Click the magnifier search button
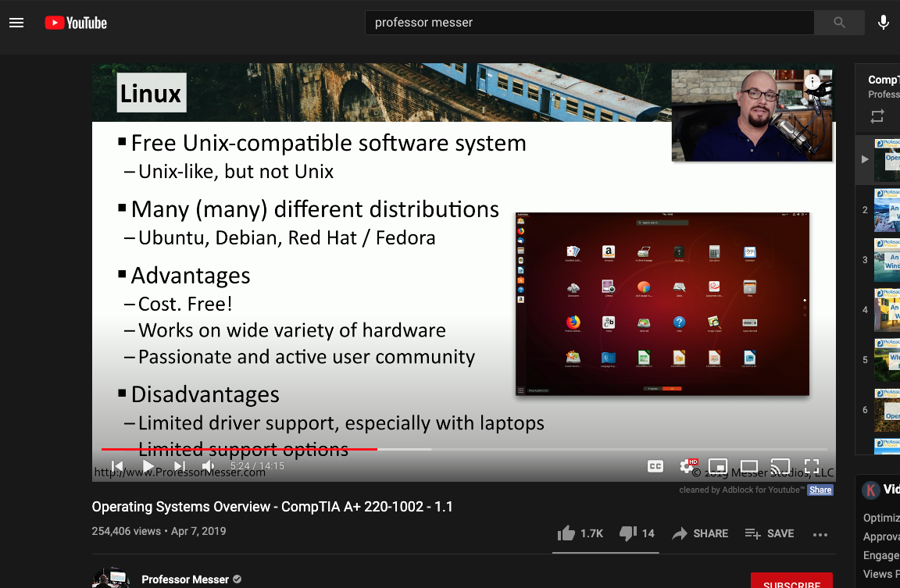The height and width of the screenshot is (588, 900). tap(839, 23)
